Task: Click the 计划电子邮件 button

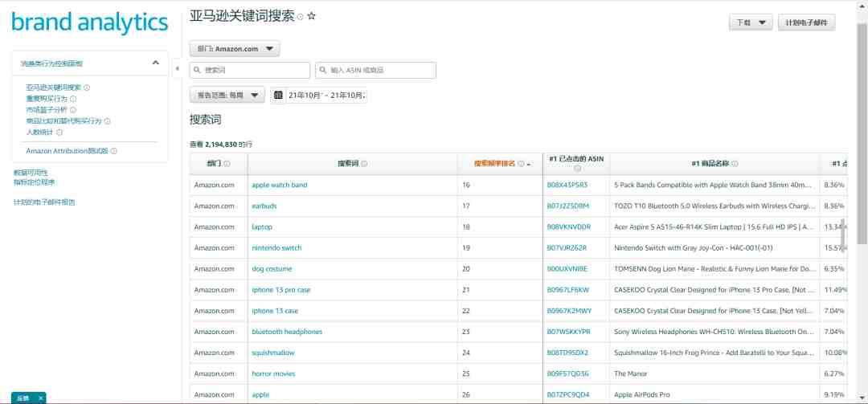Action: 807,22
